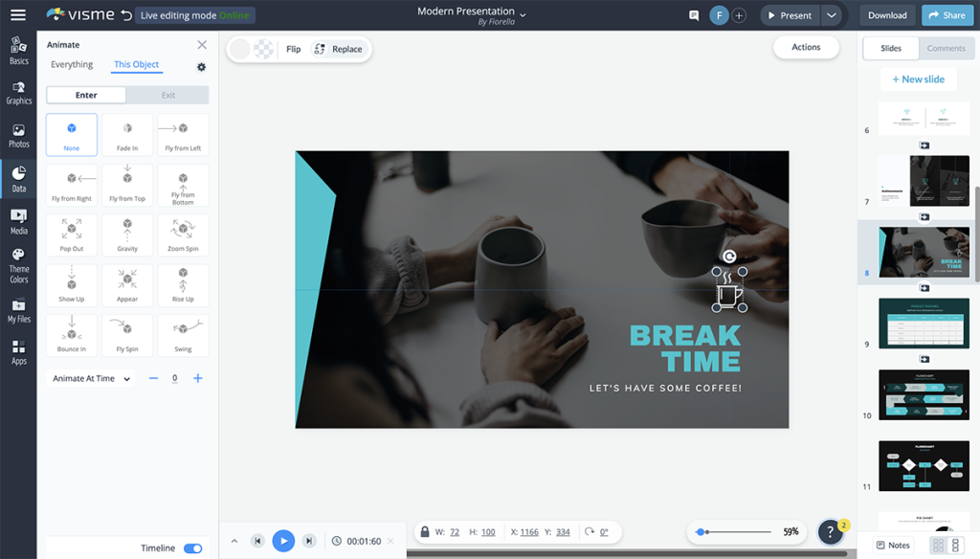Open the comments bubble in the top bar

(x=693, y=15)
